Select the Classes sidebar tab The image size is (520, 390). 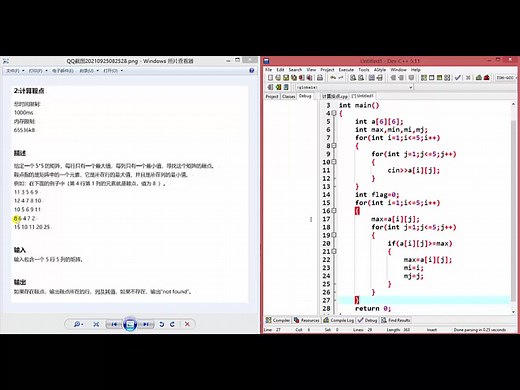point(288,96)
